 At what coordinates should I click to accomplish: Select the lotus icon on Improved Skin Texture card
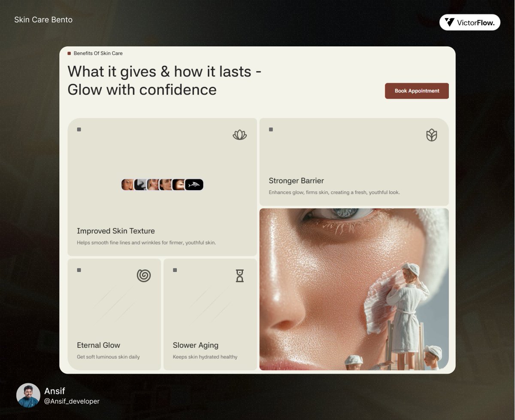(239, 135)
